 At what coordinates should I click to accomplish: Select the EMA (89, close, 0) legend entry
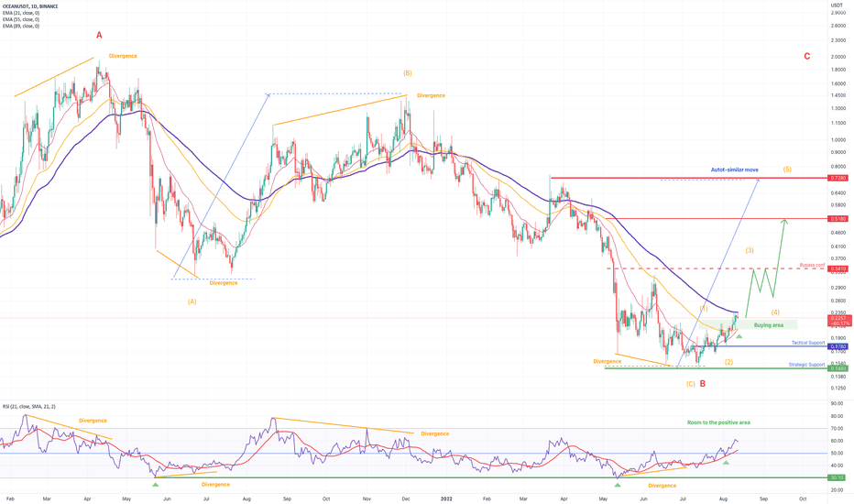21,27
